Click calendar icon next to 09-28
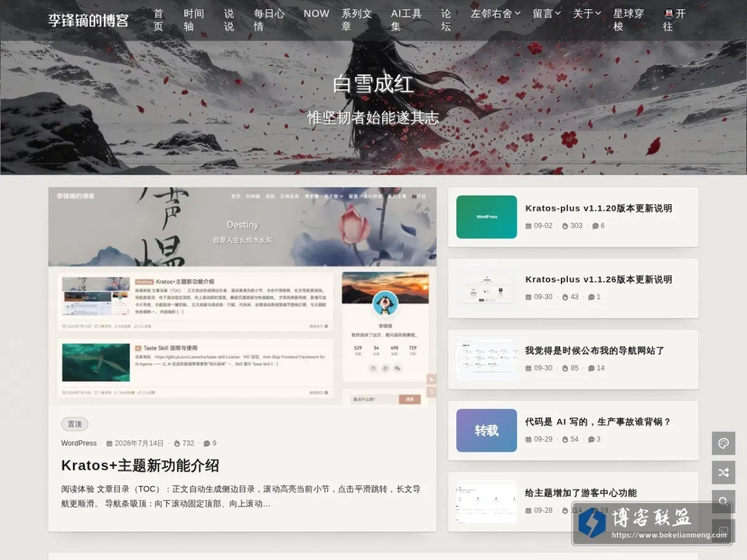747x560 pixels. pos(529,510)
